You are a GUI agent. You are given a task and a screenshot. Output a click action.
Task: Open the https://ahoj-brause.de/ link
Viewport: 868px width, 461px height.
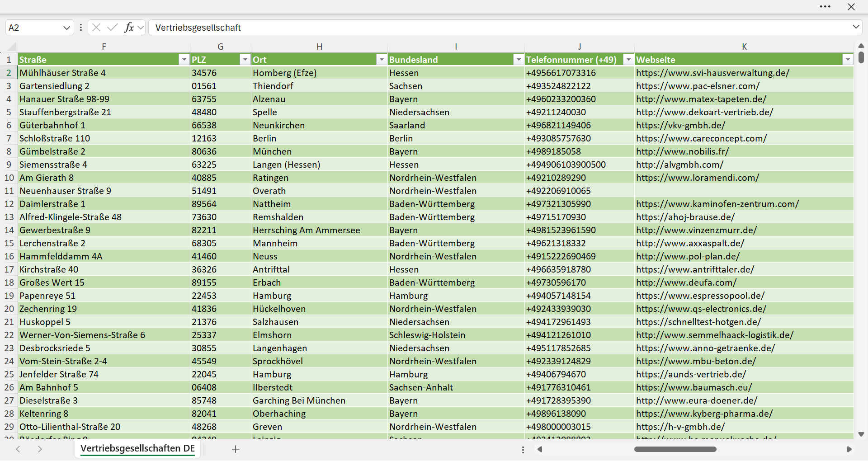(685, 217)
